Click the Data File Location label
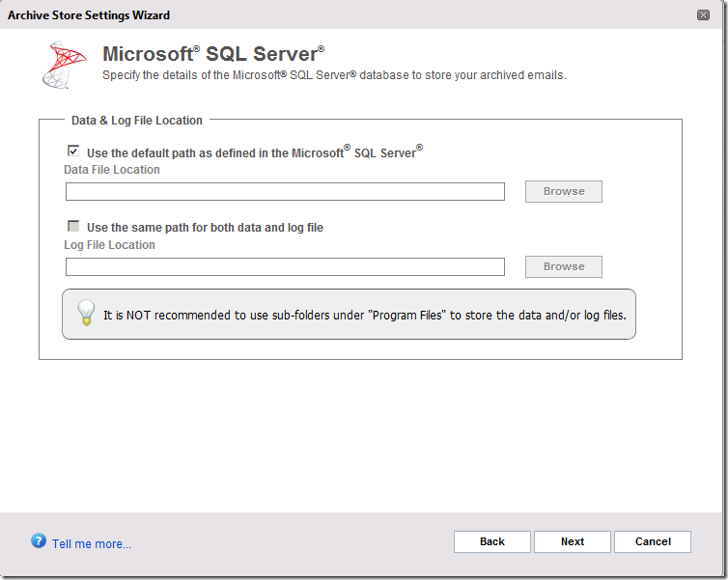Viewport: 728px width, 580px height. [x=112, y=170]
